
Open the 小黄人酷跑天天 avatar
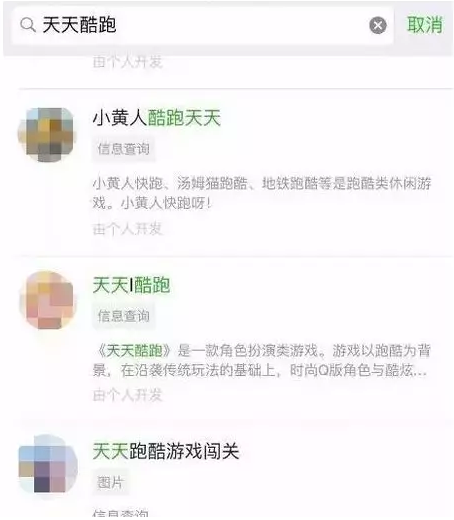click(x=47, y=134)
